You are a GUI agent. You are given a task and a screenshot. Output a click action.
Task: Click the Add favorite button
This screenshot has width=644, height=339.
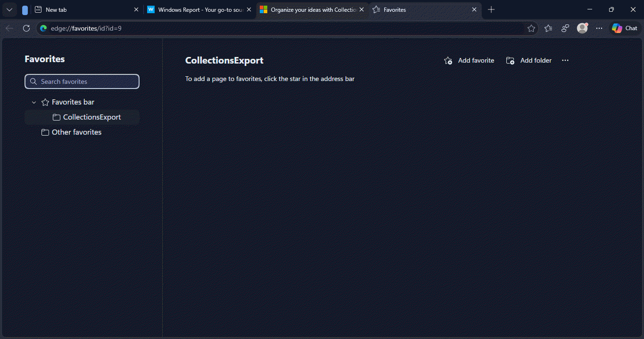(x=470, y=60)
